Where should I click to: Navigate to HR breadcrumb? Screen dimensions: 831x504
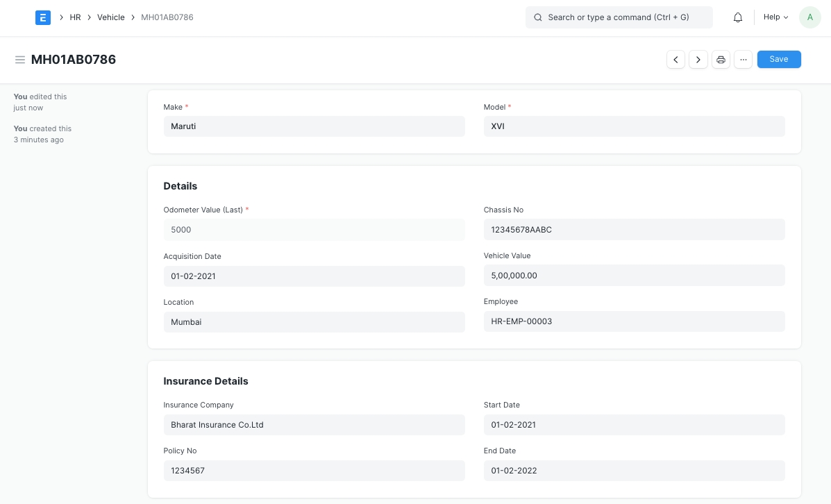[75, 17]
